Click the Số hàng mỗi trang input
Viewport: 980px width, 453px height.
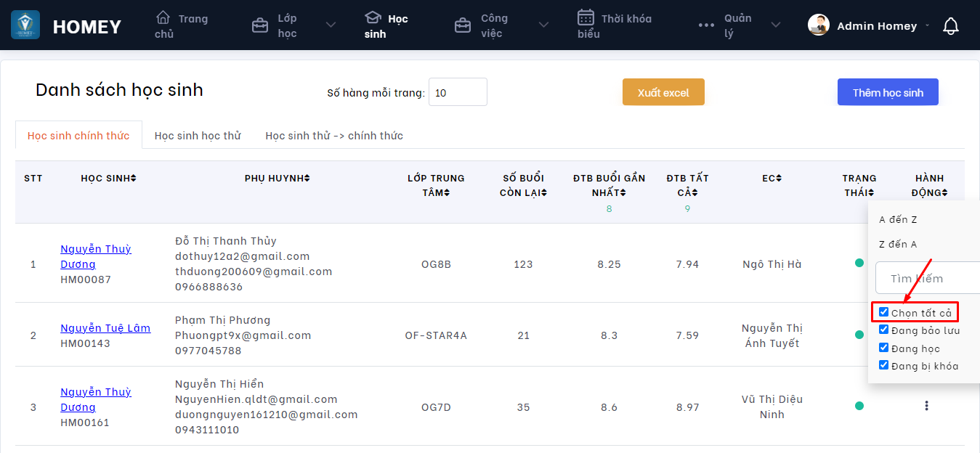point(458,92)
